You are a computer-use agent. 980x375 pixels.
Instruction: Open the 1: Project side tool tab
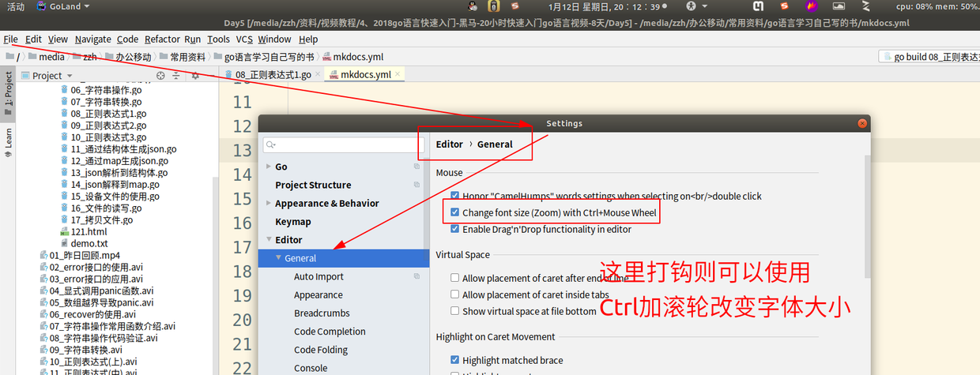pyautogui.click(x=8, y=92)
